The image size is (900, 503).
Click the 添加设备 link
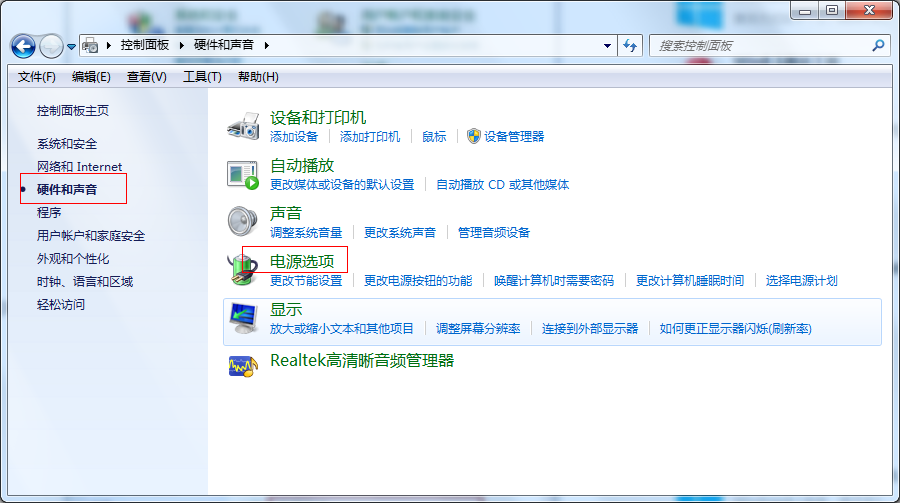[x=294, y=136]
